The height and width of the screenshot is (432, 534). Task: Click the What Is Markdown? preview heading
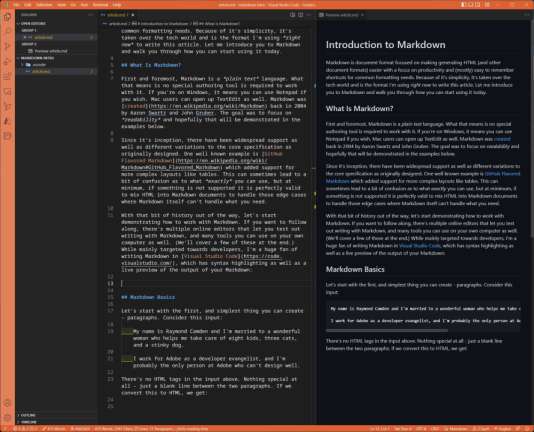pyautogui.click(x=359, y=108)
